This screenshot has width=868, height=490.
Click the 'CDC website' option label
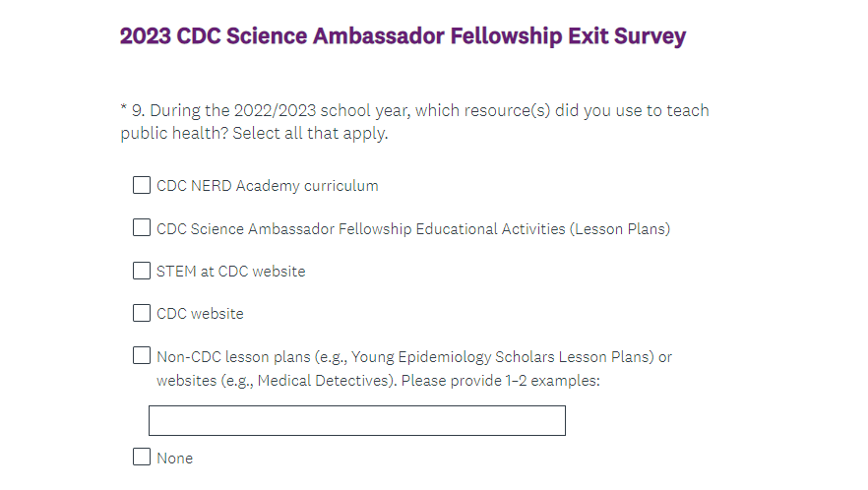200,315
